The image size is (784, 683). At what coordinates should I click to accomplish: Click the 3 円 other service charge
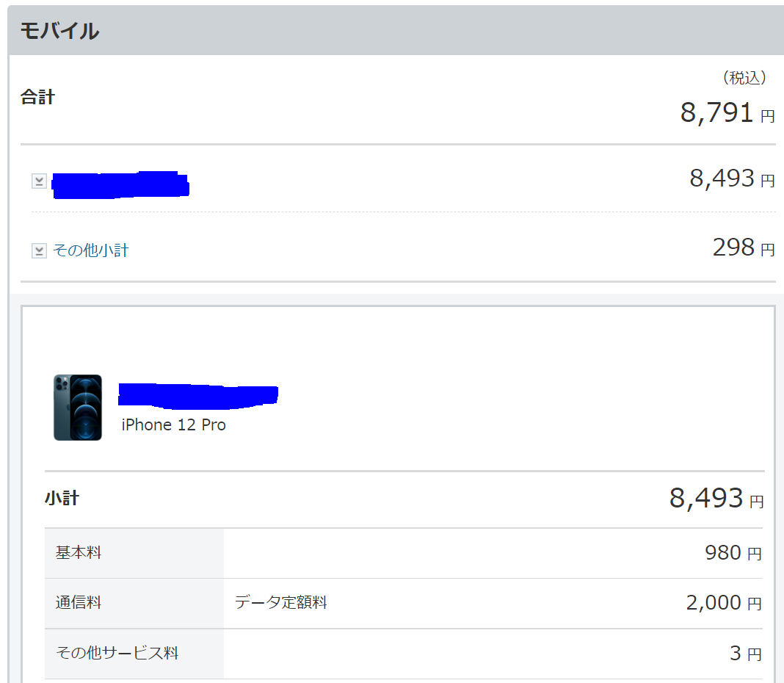746,653
